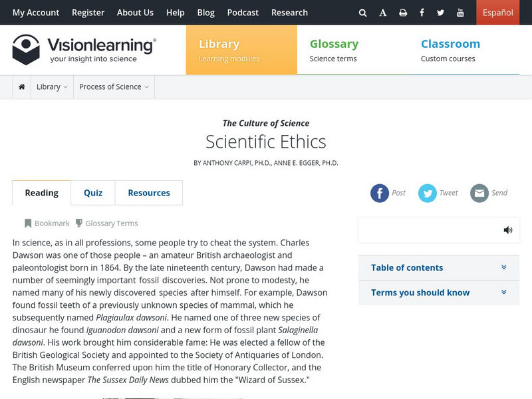
Task: Click the print page icon
Action: 402,13
